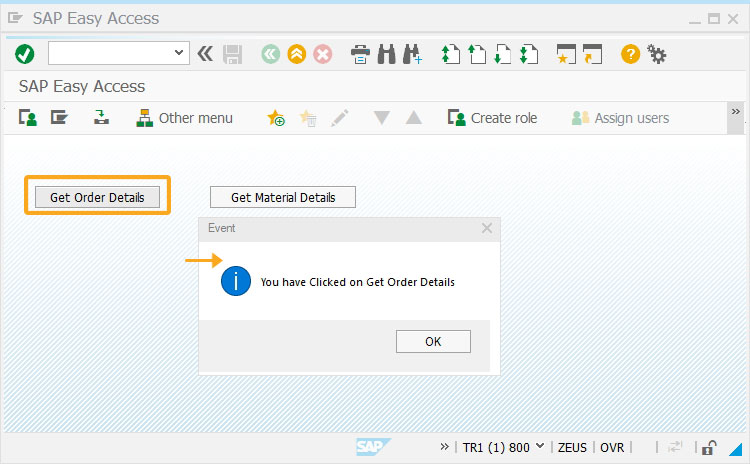Viewport: 750px width, 464px height.
Task: Click the SAP Business Workplace icon
Action: point(101,117)
